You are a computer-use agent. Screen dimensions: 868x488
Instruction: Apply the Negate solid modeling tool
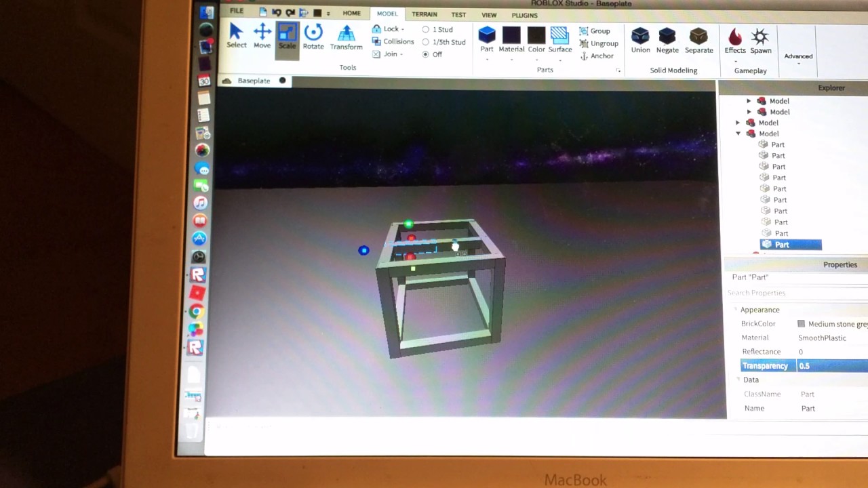pos(667,40)
